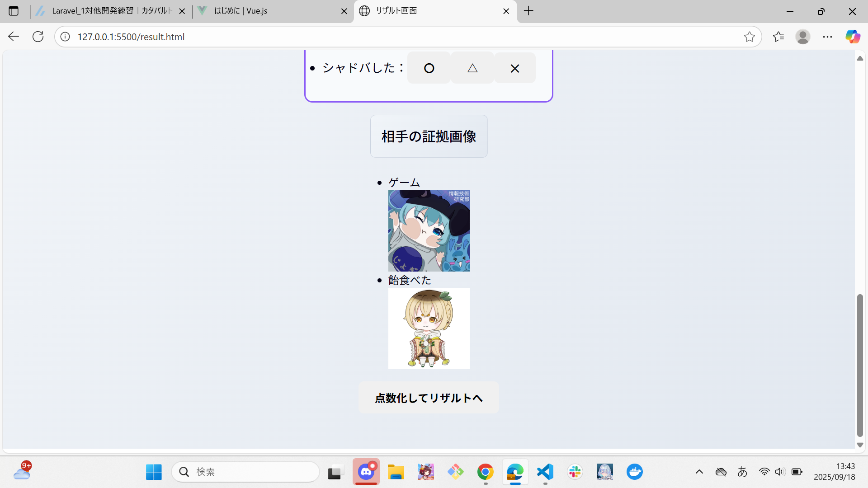Click the page vertical scrollbar thumb

point(860,365)
